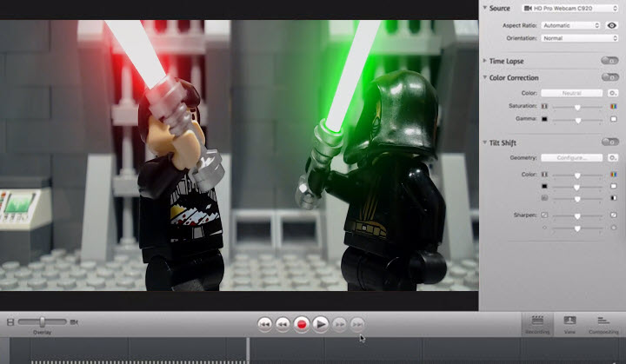626x364 pixels.
Task: Click the Geometry Configure button
Action: point(572,157)
